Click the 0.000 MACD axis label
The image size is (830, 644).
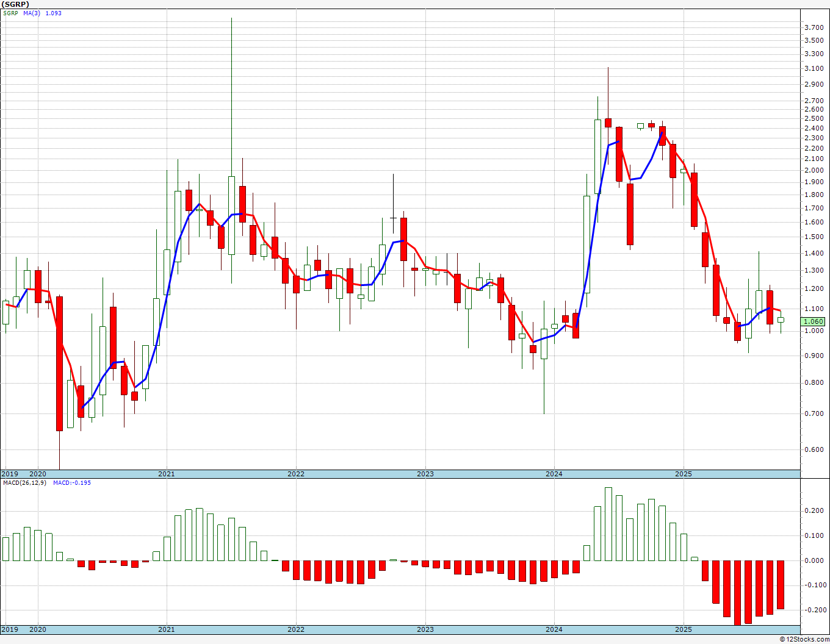tap(814, 560)
